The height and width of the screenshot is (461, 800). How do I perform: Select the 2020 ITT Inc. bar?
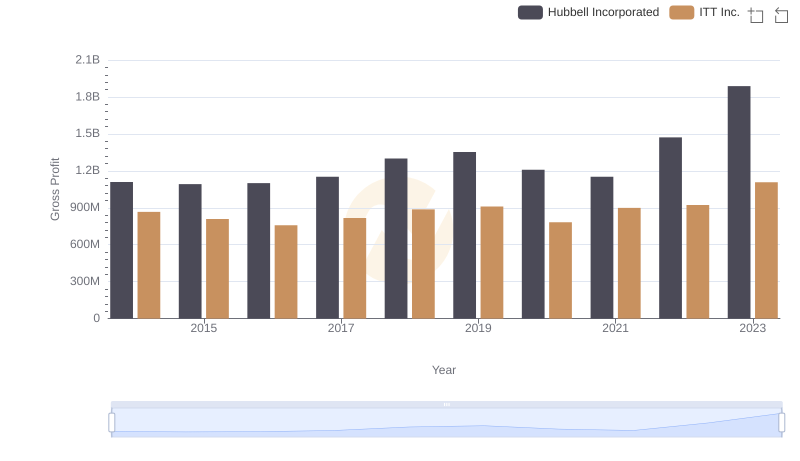561,270
